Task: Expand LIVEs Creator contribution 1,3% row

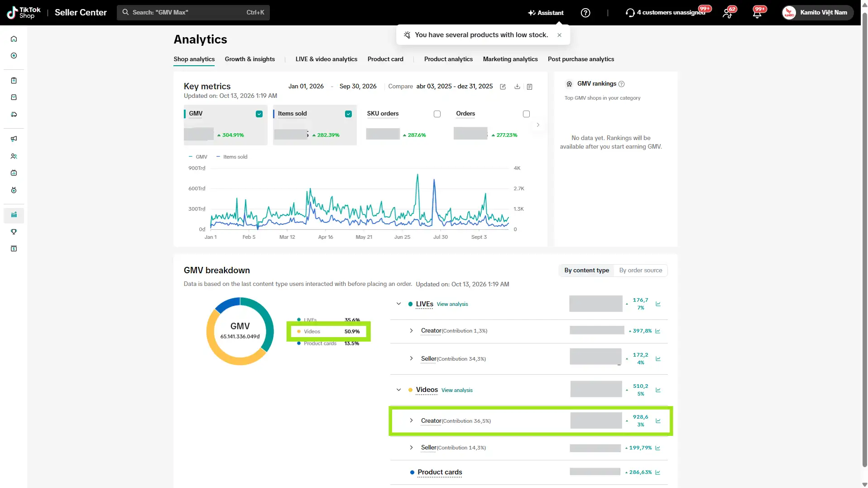Action: [411, 331]
